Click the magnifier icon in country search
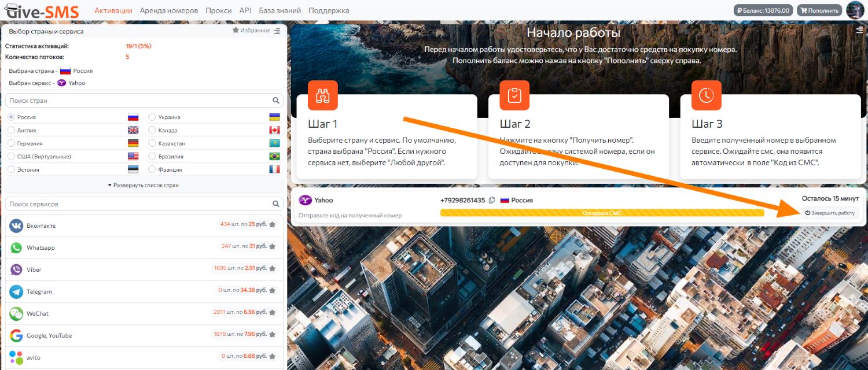868x370 pixels. pos(276,101)
